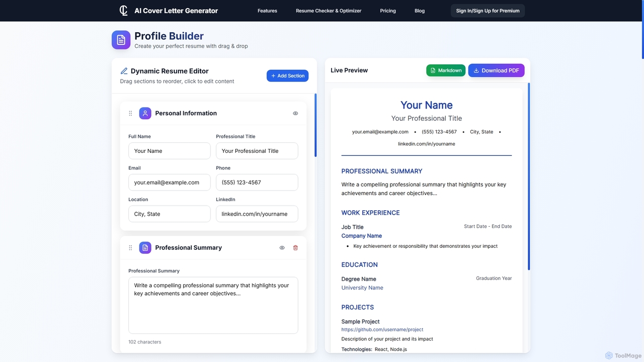The image size is (644, 362).
Task: Click 'Graduation Year' in the preview
Action: [494, 278]
